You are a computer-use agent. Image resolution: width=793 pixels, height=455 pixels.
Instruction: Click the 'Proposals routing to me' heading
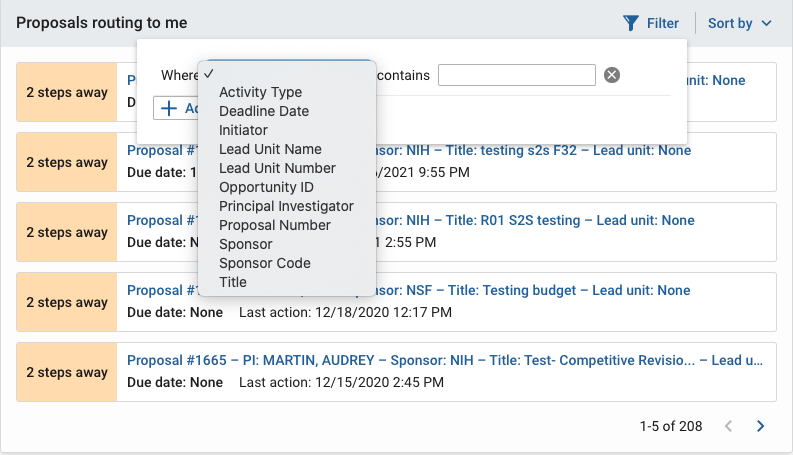[102, 23]
